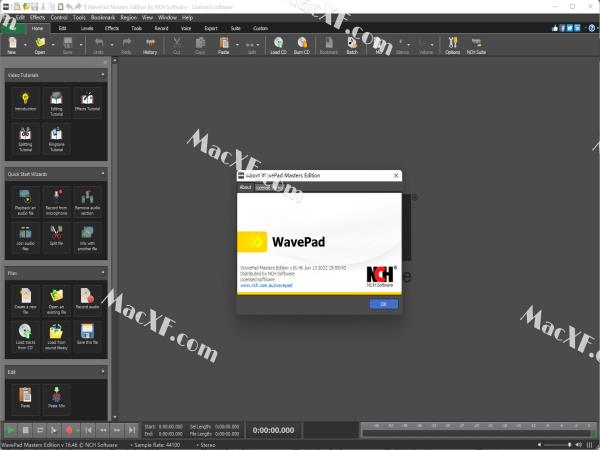Click the Twitter share icon
Image resolution: width=600 pixels, height=450 pixels.
[x=570, y=28]
